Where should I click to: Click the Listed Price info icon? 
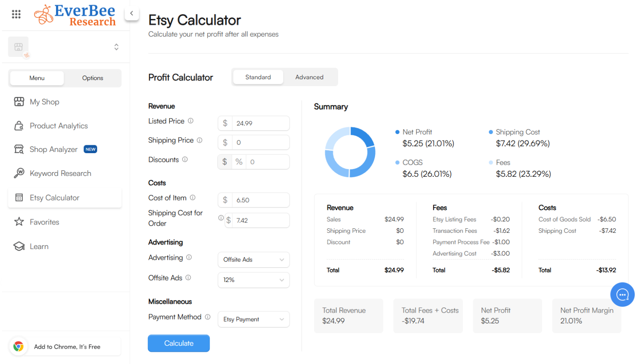[191, 121]
